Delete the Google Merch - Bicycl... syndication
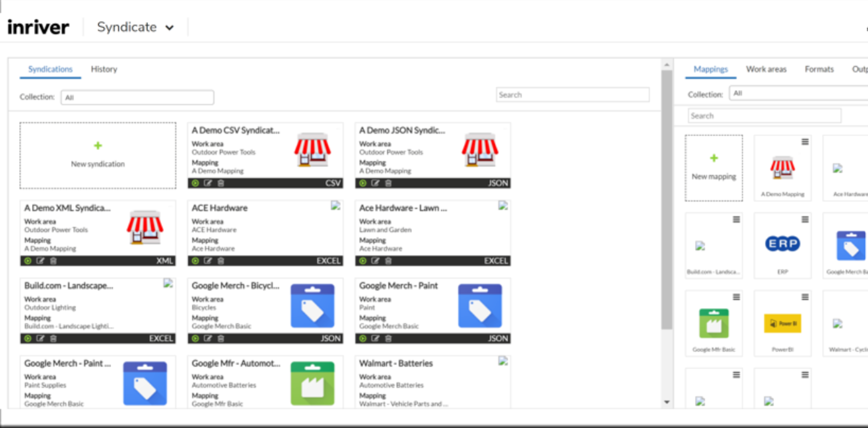The height and width of the screenshot is (428, 868). (221, 338)
